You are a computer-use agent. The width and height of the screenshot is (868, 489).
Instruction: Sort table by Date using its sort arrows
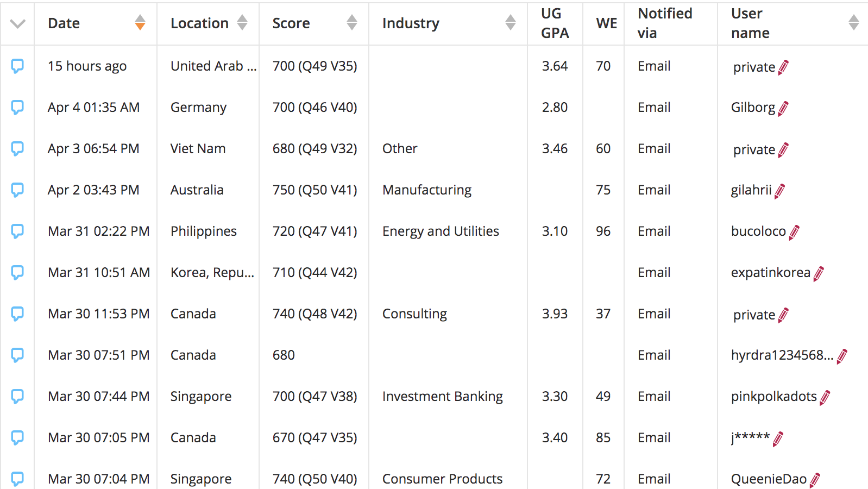[x=140, y=22]
